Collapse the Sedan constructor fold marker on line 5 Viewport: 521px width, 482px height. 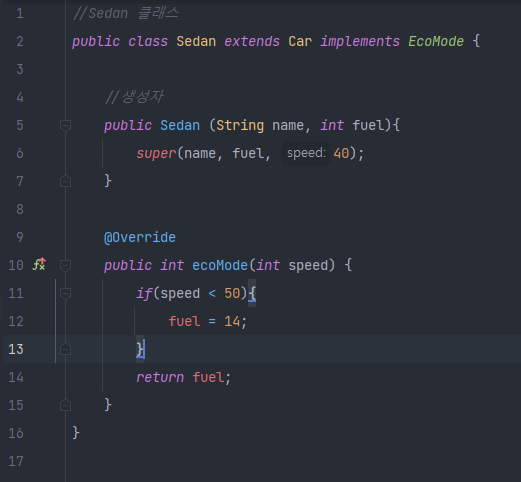click(x=65, y=126)
